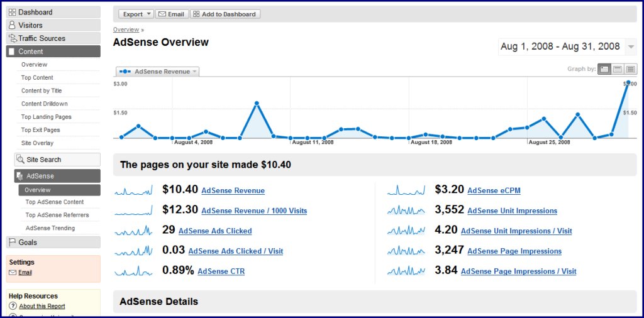The width and height of the screenshot is (644, 318).
Task: Select Top Landing Pages
Action: coord(47,117)
